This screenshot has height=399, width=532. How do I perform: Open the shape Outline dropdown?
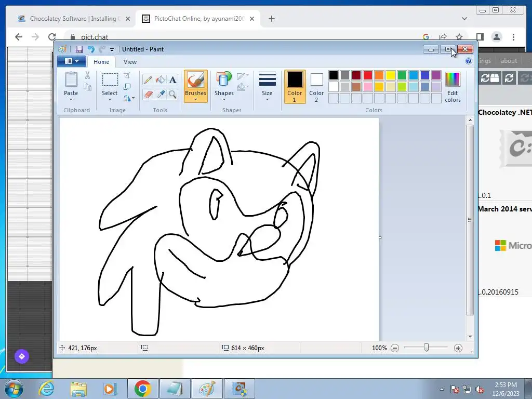tap(243, 75)
